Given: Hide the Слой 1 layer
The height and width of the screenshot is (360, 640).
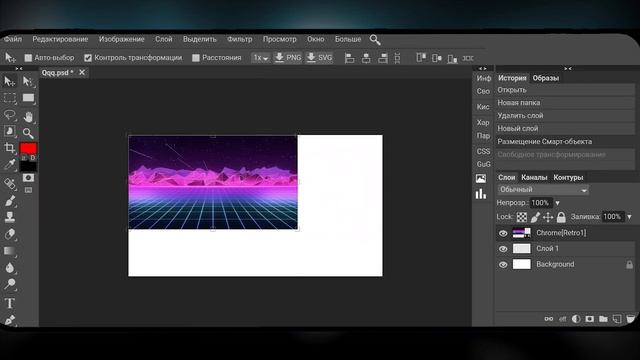Looking at the screenshot, I should coord(503,249).
